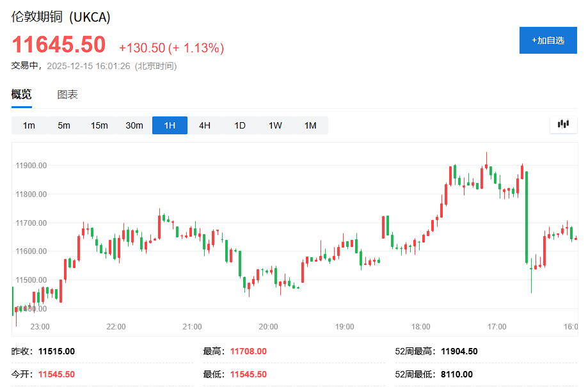Select the 30m timeframe
The height and width of the screenshot is (387, 588).
tap(134, 125)
